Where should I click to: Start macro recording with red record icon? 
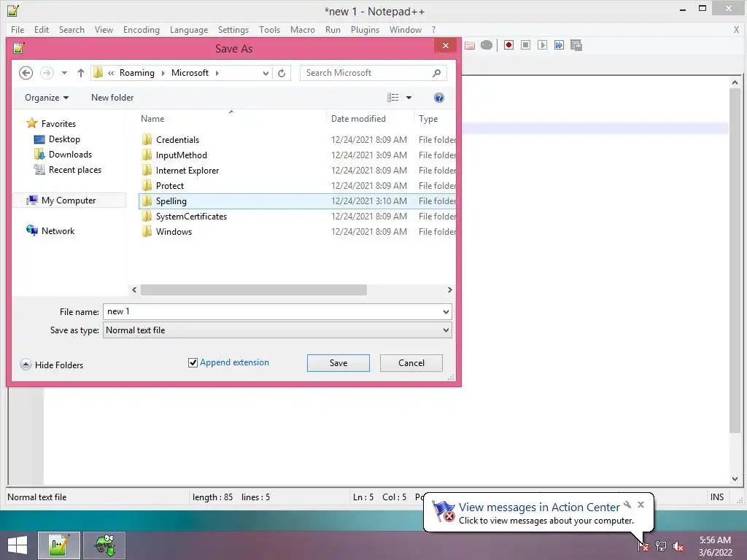point(508,45)
